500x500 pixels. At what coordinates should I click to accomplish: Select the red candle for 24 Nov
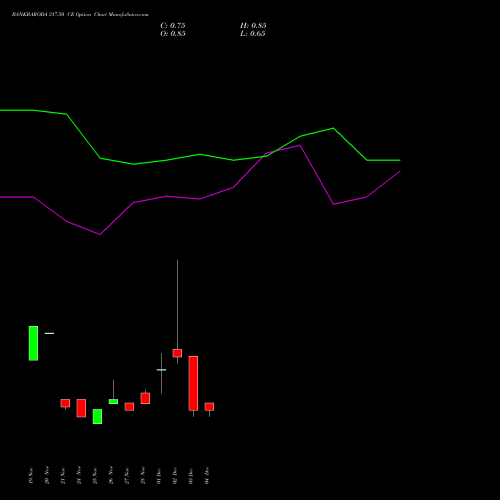pos(81,408)
